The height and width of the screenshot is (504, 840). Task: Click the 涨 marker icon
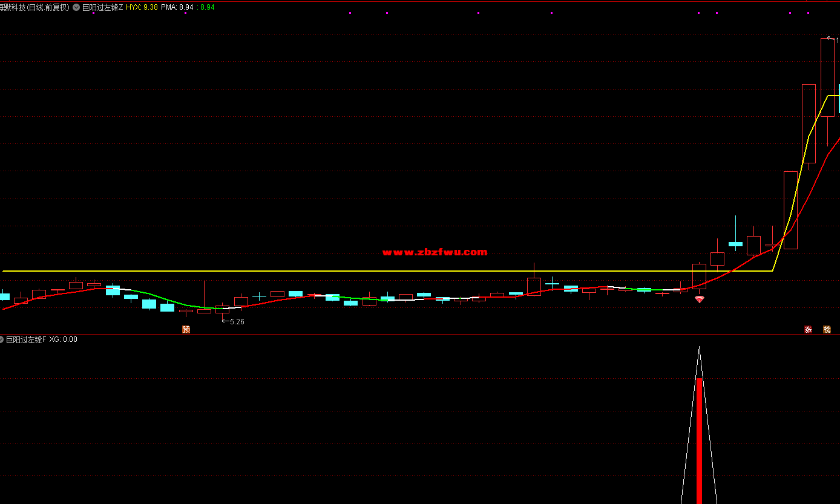(808, 329)
